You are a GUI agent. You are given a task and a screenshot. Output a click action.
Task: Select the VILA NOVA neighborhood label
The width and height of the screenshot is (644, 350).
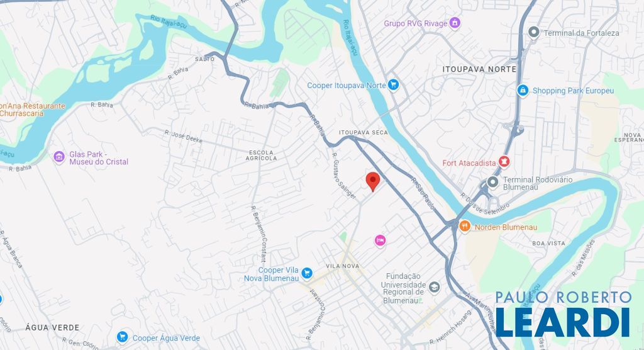pyautogui.click(x=343, y=266)
